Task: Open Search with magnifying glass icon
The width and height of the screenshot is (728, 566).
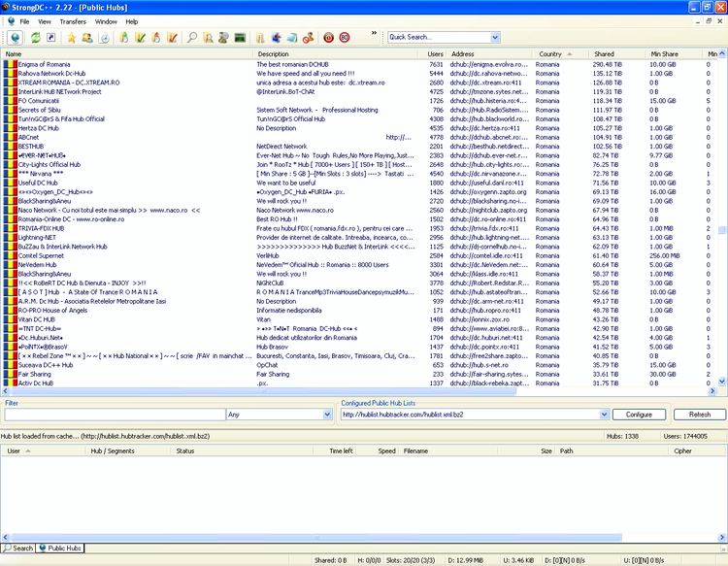Action: [192, 38]
